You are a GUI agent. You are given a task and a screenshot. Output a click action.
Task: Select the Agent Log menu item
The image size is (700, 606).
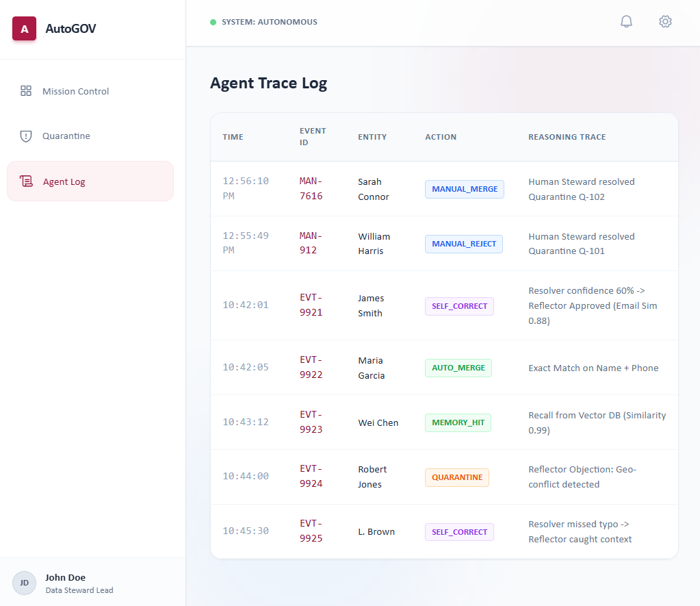(x=64, y=181)
